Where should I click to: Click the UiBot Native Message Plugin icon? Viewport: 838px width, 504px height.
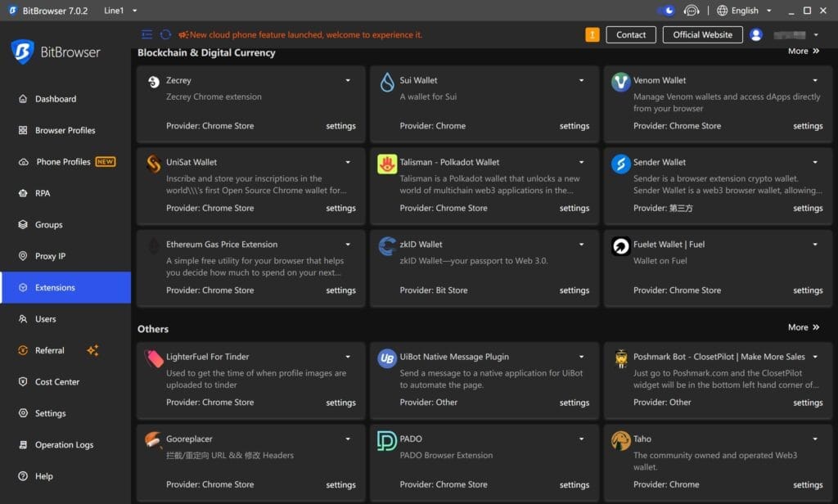(x=387, y=358)
